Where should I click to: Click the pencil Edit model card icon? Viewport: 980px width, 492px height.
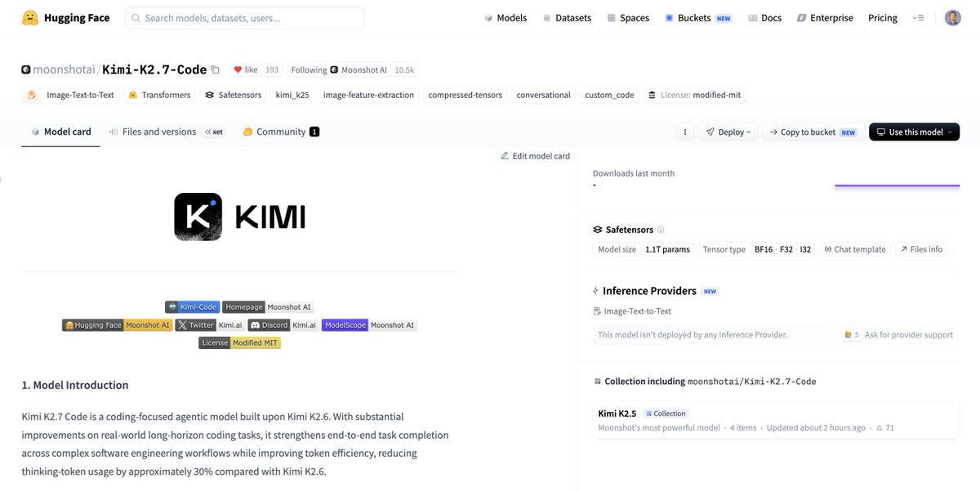pyautogui.click(x=505, y=155)
